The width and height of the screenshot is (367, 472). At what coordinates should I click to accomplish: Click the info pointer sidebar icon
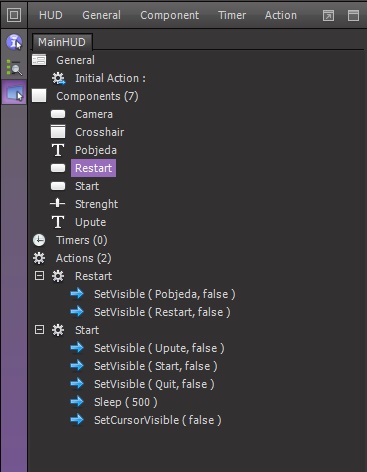(14, 42)
